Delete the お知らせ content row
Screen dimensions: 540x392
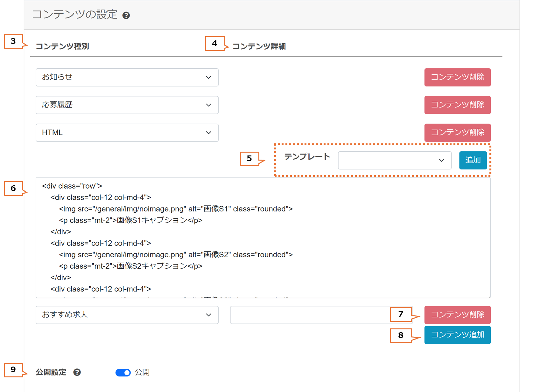457,77
